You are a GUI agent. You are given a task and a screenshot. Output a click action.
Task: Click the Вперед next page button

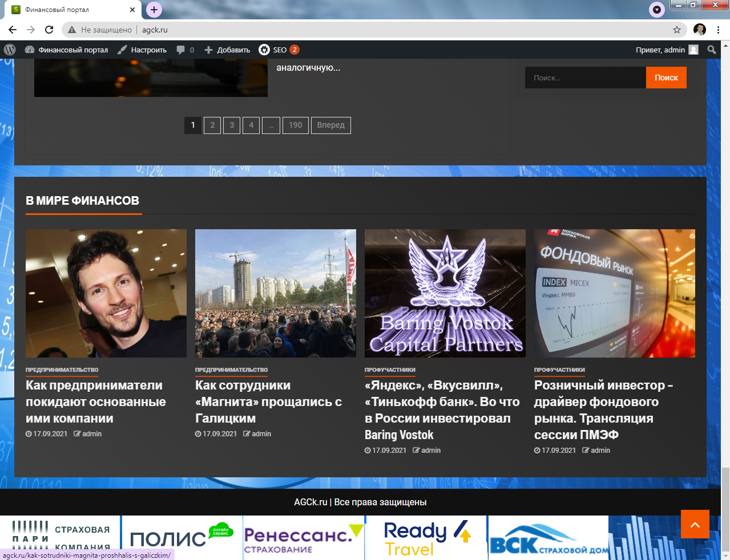331,125
